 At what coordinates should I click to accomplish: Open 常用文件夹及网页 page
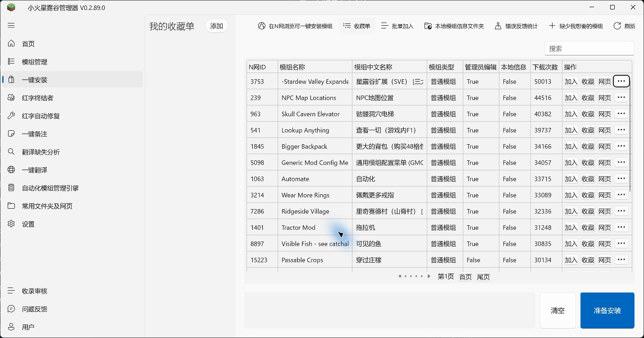73,206
